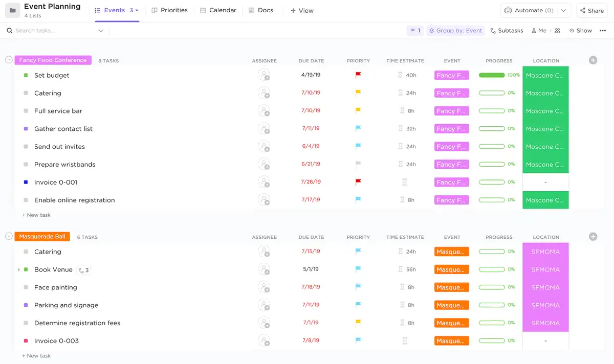Screen dimensions: 614x364
Task: Click the Event Planning folder icon
Action: point(12,10)
